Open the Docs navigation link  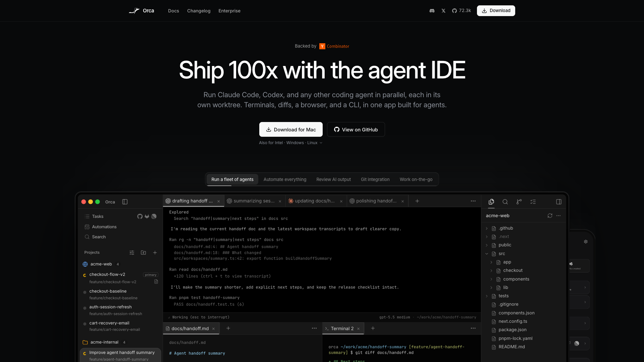pos(173,11)
